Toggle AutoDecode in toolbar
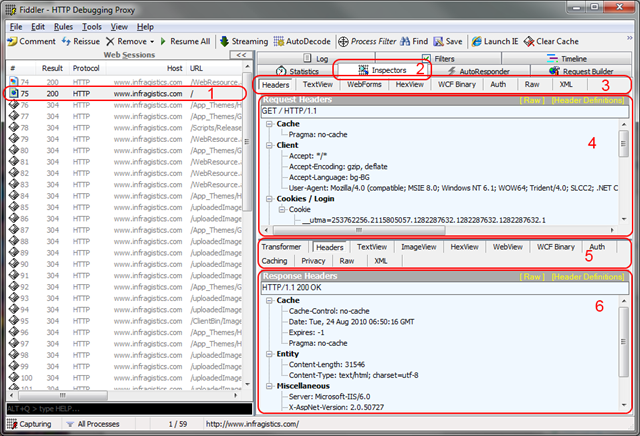 [x=302, y=41]
